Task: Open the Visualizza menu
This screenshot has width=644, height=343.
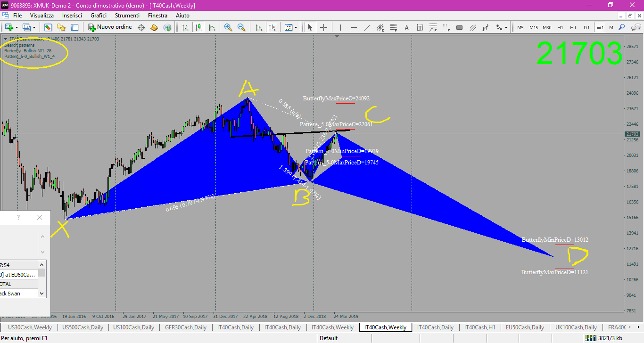Action: (x=42, y=16)
